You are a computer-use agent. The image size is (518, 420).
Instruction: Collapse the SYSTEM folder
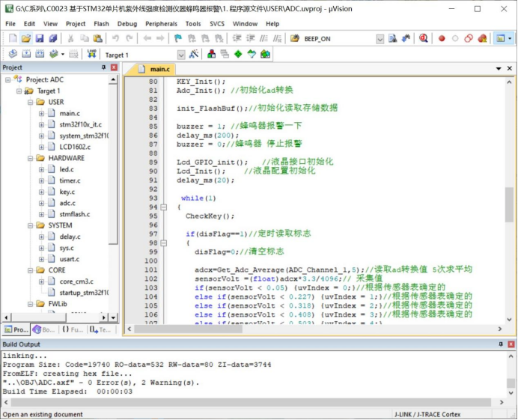30,225
